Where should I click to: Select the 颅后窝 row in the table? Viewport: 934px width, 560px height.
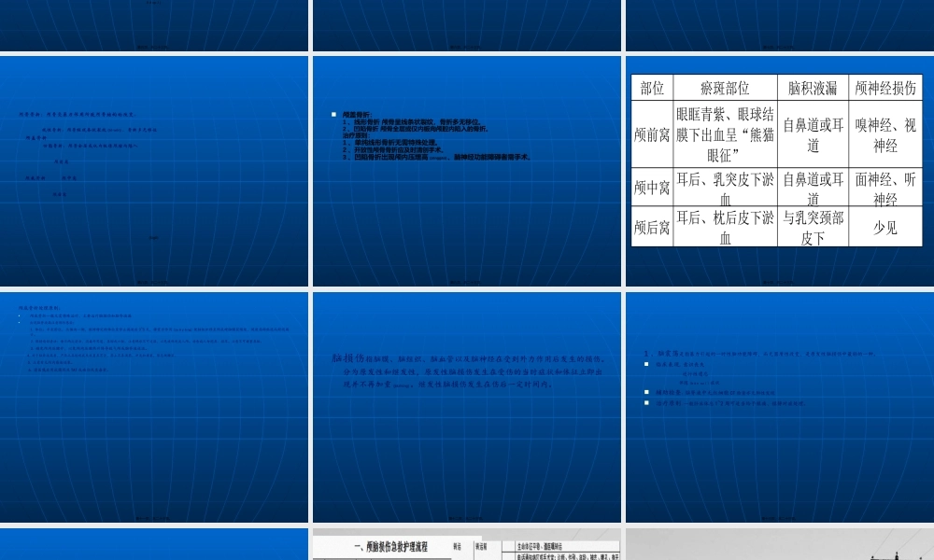pyautogui.click(x=651, y=227)
